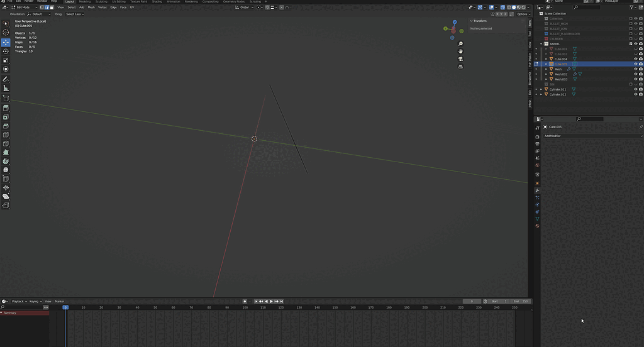Uncheck the BARREL collection exclude checkbox
Viewport: 644px width, 347px height.
(x=631, y=44)
